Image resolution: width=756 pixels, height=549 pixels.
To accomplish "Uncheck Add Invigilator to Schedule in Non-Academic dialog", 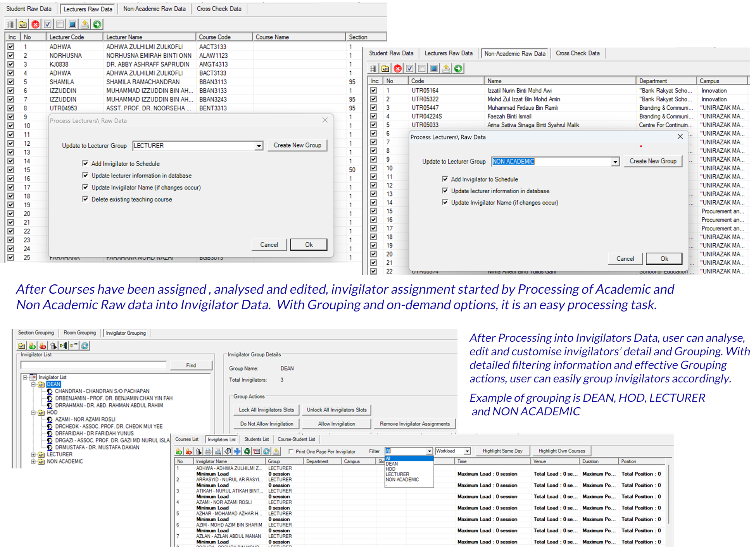I will click(x=445, y=179).
